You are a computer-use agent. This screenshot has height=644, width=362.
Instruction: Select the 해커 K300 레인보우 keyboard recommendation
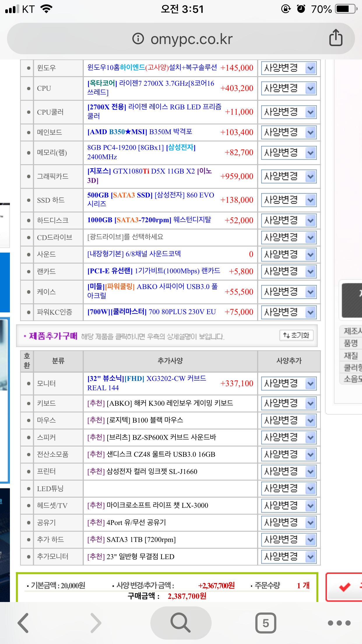tap(160, 403)
